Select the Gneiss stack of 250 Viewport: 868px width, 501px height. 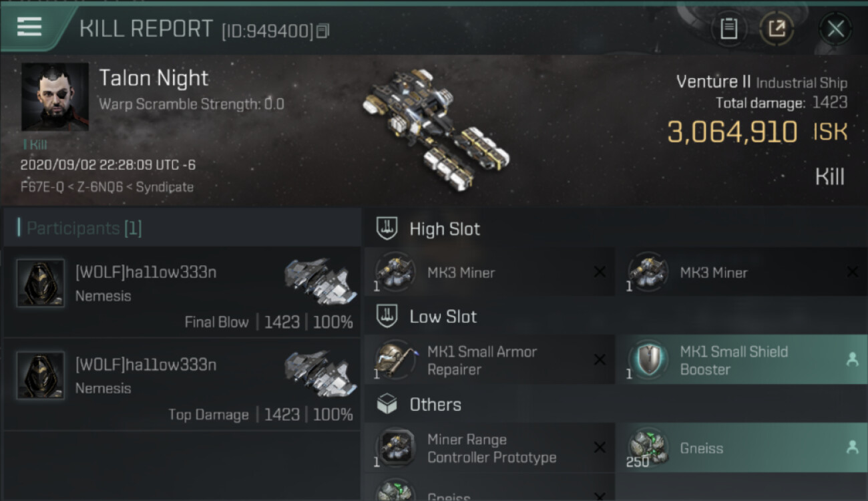click(x=741, y=448)
